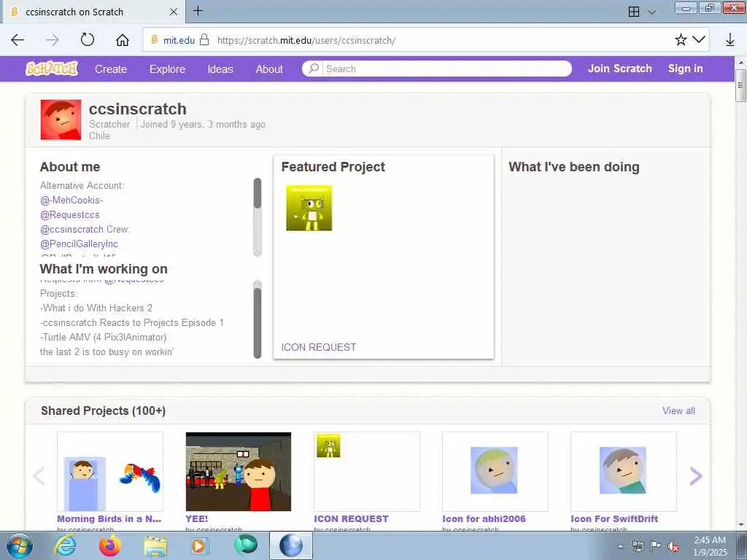Open the Windows Start button
This screenshot has height=560, width=747.
(x=20, y=545)
